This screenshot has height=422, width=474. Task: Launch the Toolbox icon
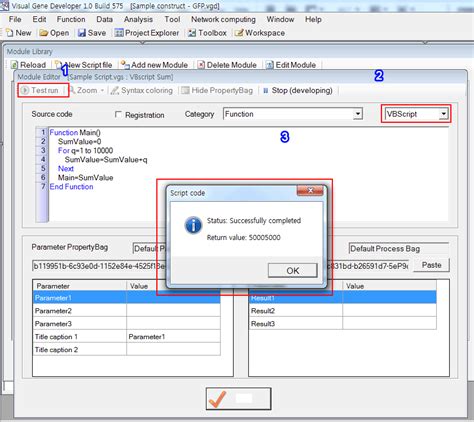click(192, 33)
